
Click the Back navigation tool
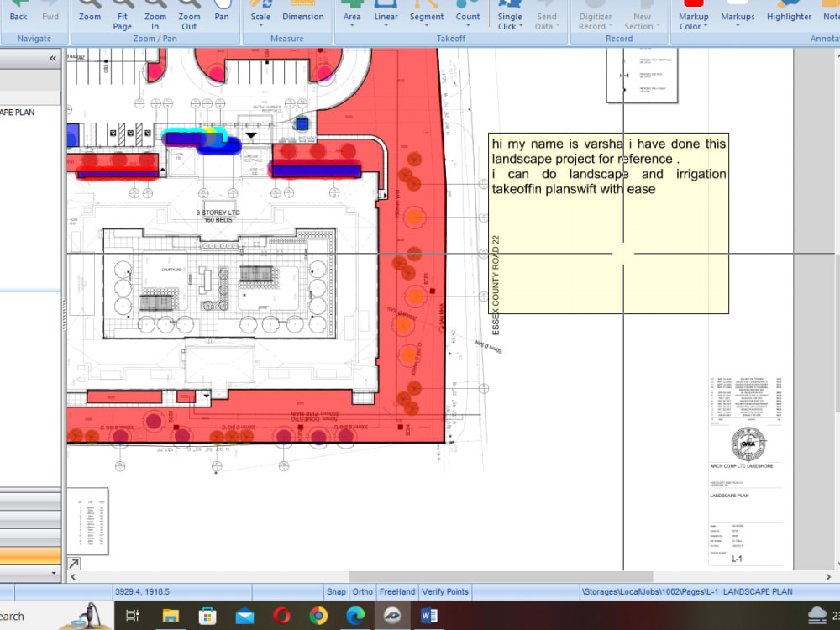point(18,14)
